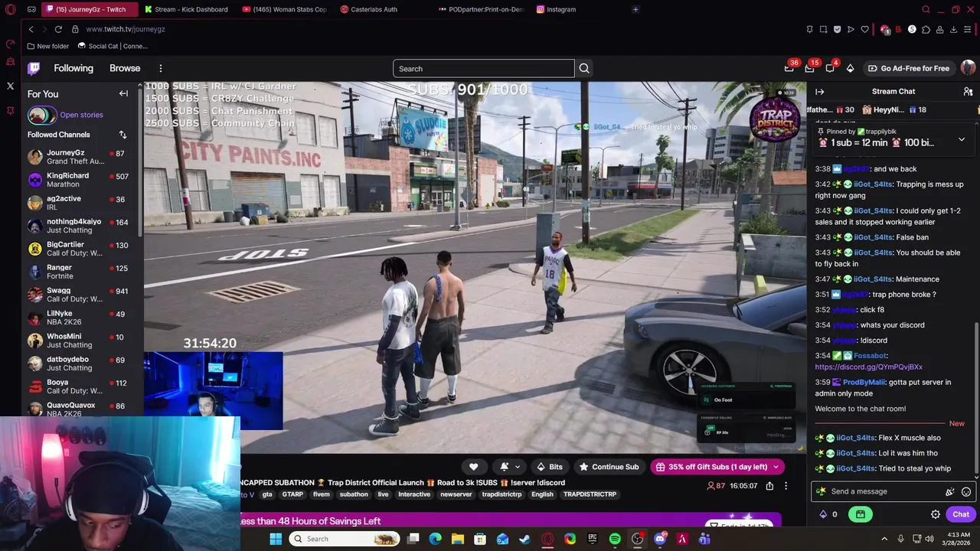Image resolution: width=980 pixels, height=551 pixels.
Task: Open Discord from the taskbar
Action: (x=660, y=539)
